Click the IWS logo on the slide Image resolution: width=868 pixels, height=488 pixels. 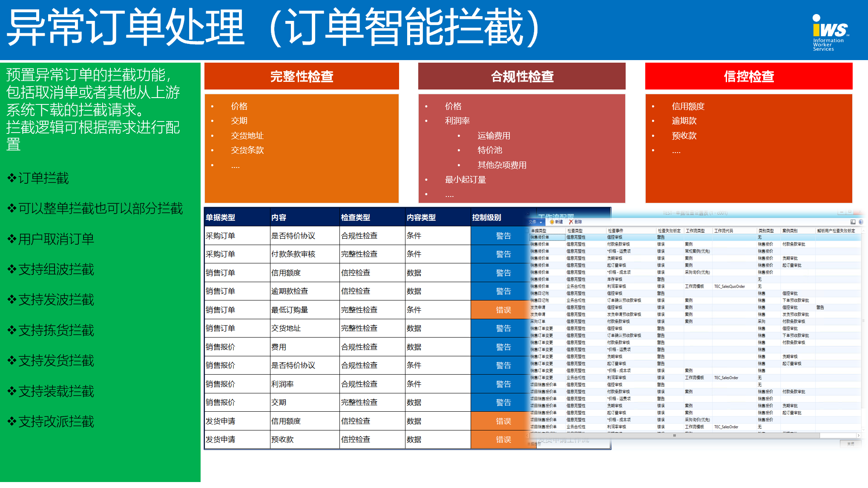click(830, 33)
